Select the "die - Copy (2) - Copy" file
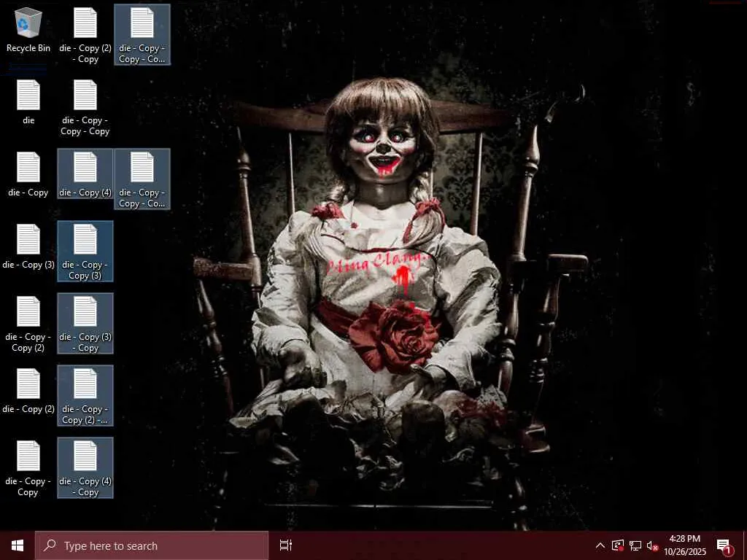 pyautogui.click(x=85, y=36)
